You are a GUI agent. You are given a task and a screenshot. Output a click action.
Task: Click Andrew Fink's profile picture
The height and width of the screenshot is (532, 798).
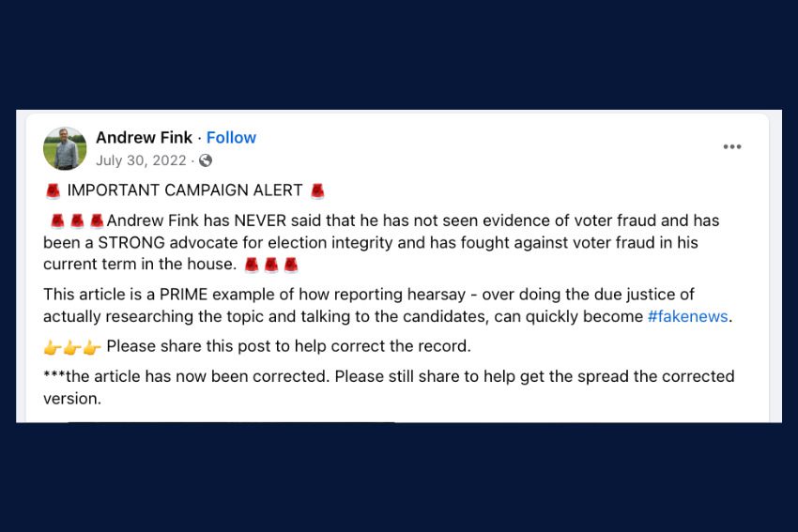click(x=65, y=148)
